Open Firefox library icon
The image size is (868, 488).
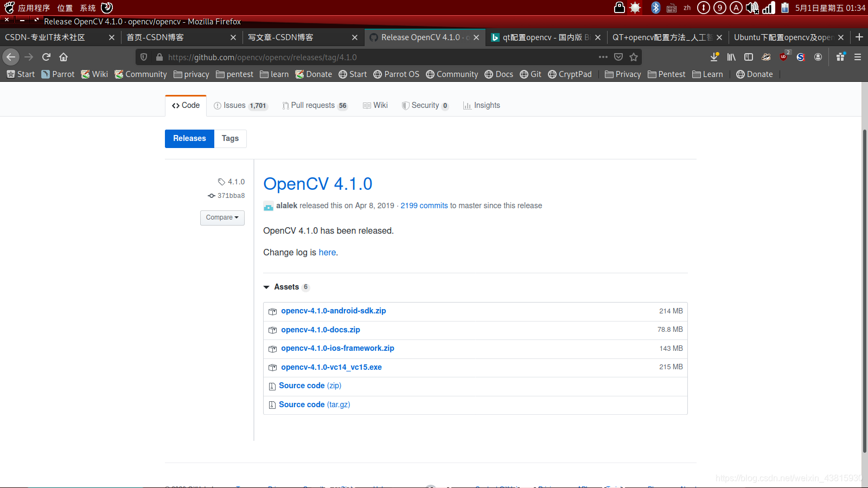point(731,57)
